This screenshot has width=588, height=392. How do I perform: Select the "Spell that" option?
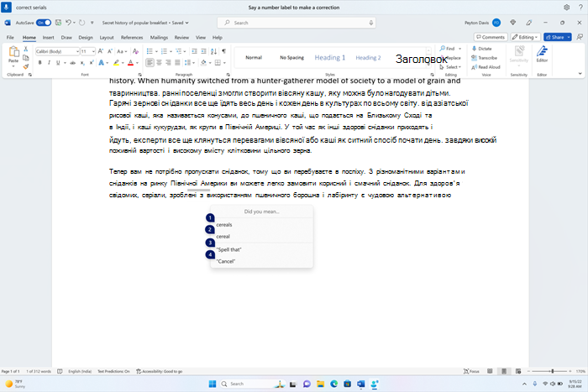pos(261,249)
